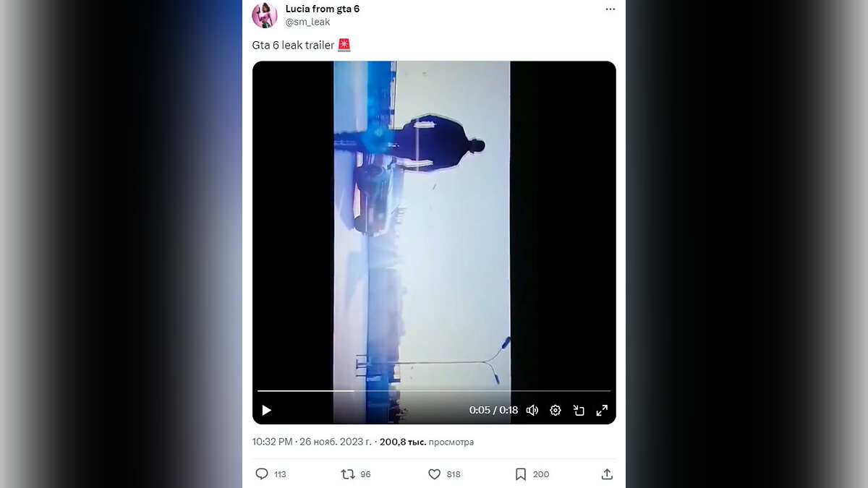This screenshot has width=868, height=488.
Task: Bookmark the tweet
Action: coord(520,474)
